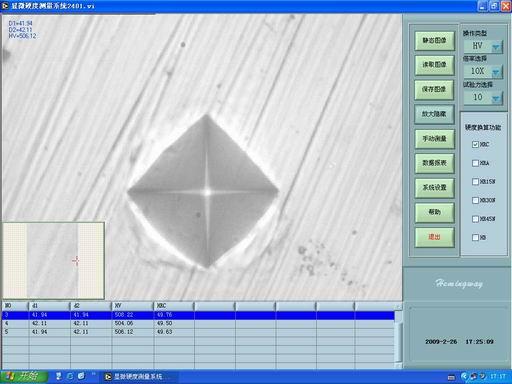Click HV value 504.06 in table

coord(124,323)
